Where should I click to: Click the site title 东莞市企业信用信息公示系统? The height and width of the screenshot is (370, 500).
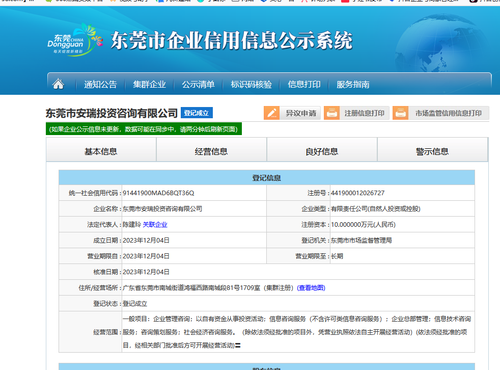coord(232,41)
